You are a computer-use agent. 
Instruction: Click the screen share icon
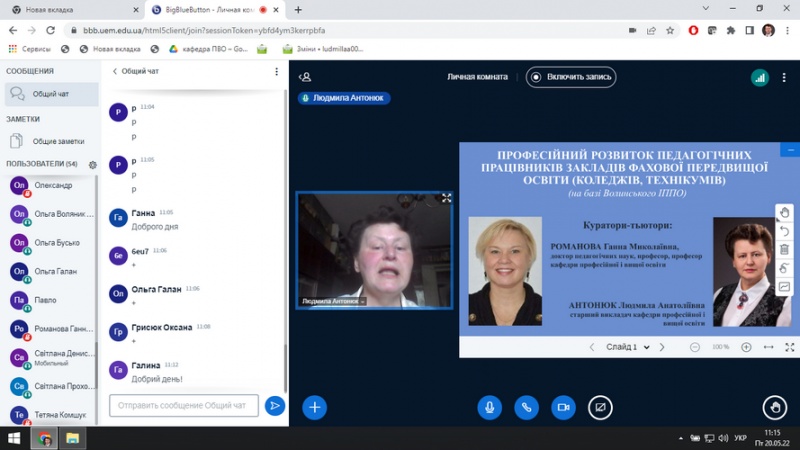click(x=600, y=407)
